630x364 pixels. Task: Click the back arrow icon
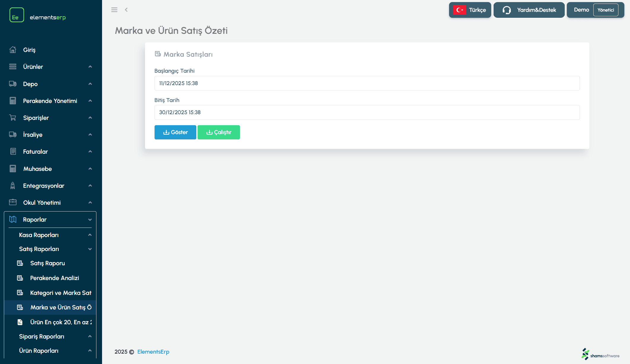click(x=126, y=10)
